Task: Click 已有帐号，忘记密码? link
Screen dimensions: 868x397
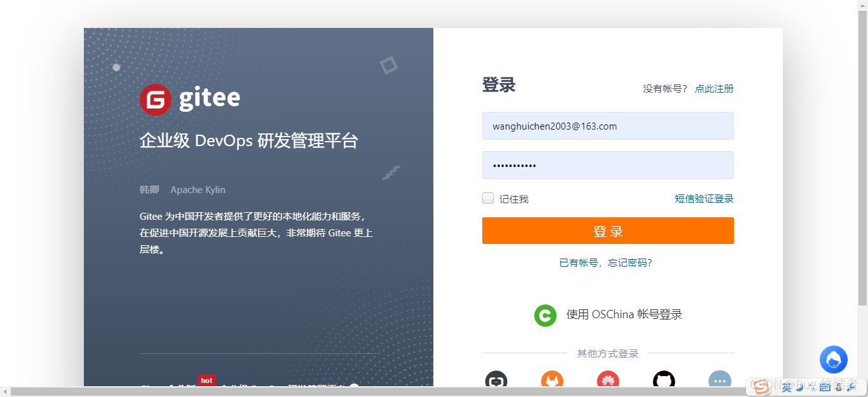Action: 606,262
